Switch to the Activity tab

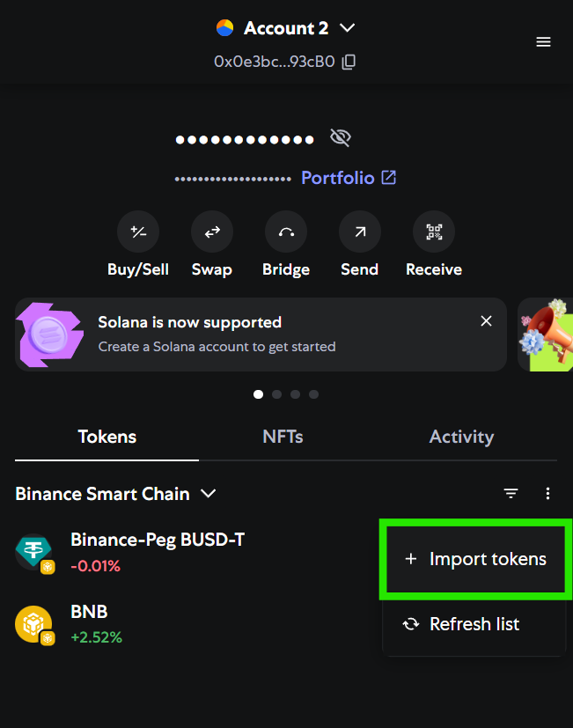click(x=461, y=437)
